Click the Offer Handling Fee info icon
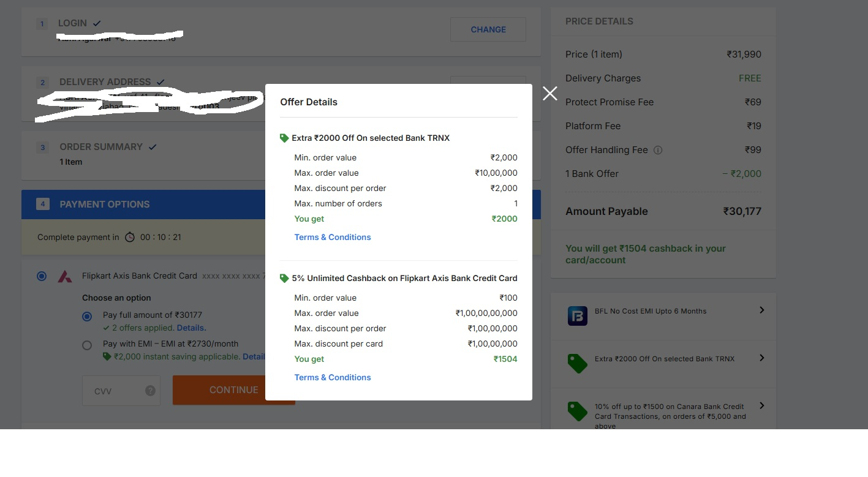Viewport: 868px width, 477px height. tap(658, 150)
